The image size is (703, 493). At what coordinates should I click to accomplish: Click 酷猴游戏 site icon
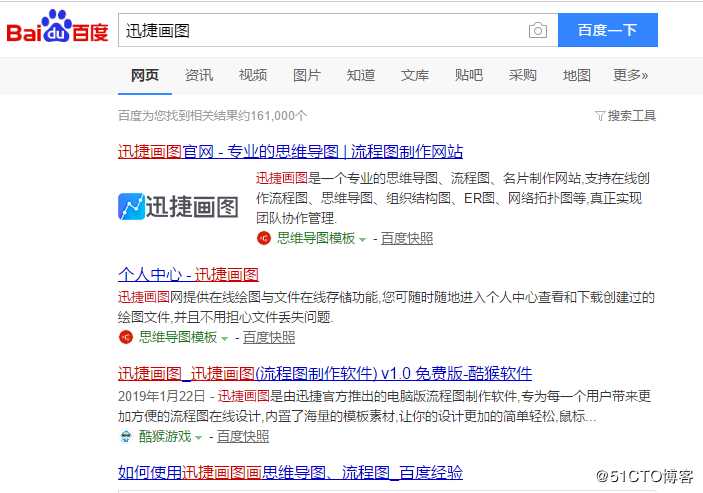[126, 436]
